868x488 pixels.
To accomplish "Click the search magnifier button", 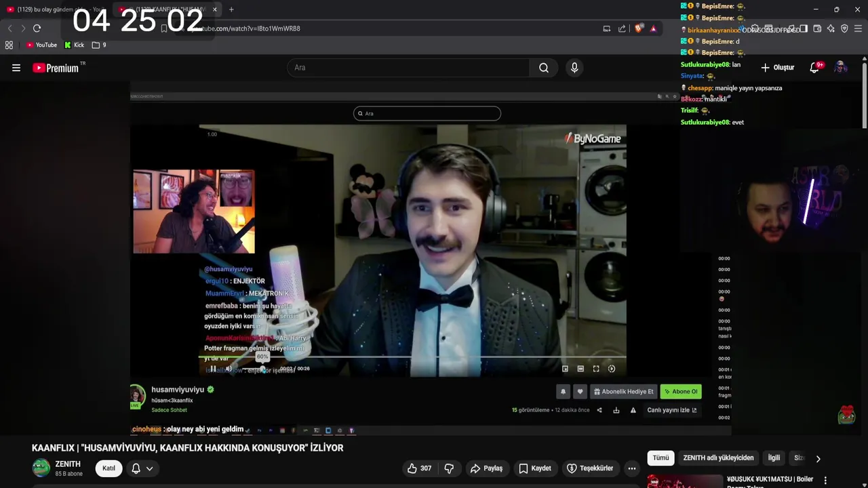I will tap(544, 68).
